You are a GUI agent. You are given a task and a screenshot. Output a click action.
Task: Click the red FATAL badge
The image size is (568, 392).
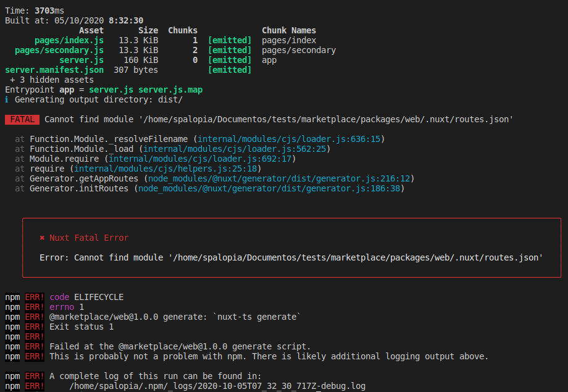pyautogui.click(x=22, y=119)
